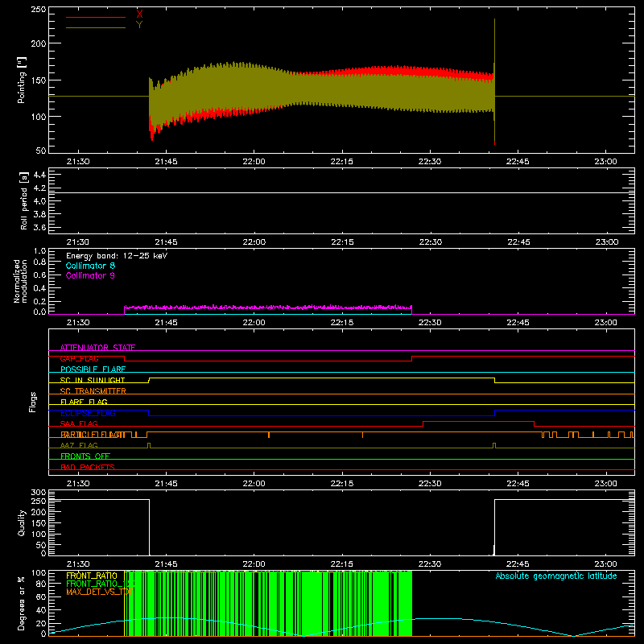
Task: Click the PARTICLE_FLAG label
Action: pyautogui.click(x=93, y=434)
